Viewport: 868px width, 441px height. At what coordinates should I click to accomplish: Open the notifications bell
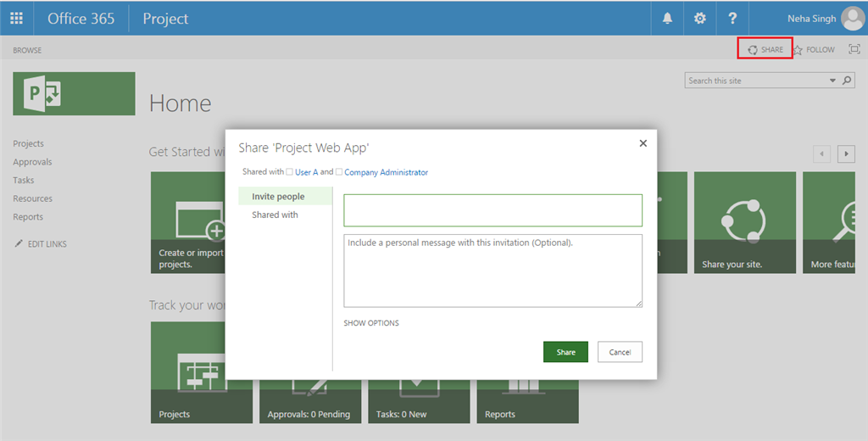point(667,19)
